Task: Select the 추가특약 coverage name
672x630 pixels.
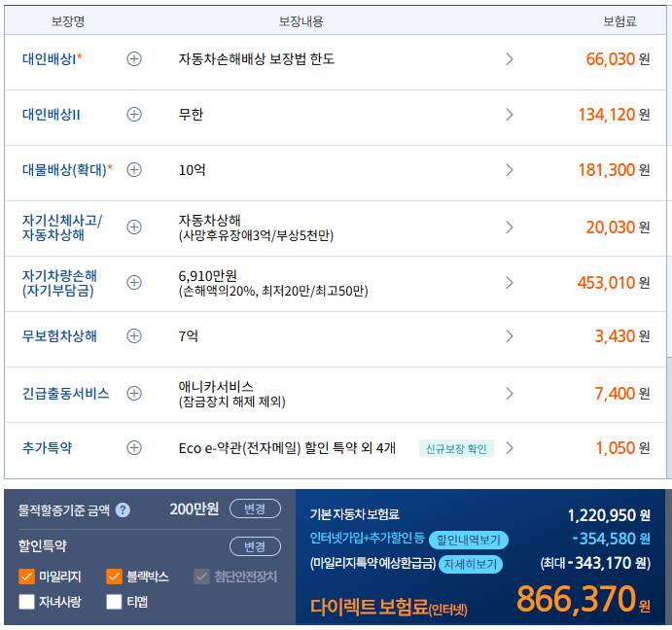Action: pos(47,448)
